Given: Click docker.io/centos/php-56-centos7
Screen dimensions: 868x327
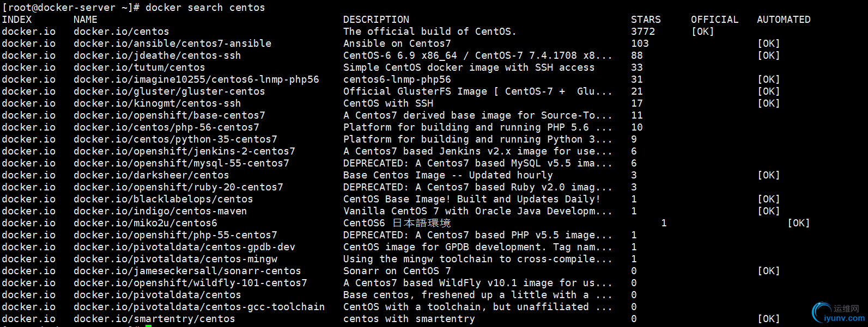Looking at the screenshot, I should coord(167,127).
